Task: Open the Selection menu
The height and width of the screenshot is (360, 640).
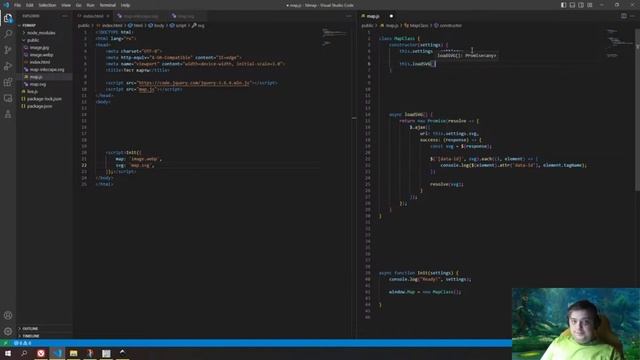Action: pyautogui.click(x=47, y=5)
